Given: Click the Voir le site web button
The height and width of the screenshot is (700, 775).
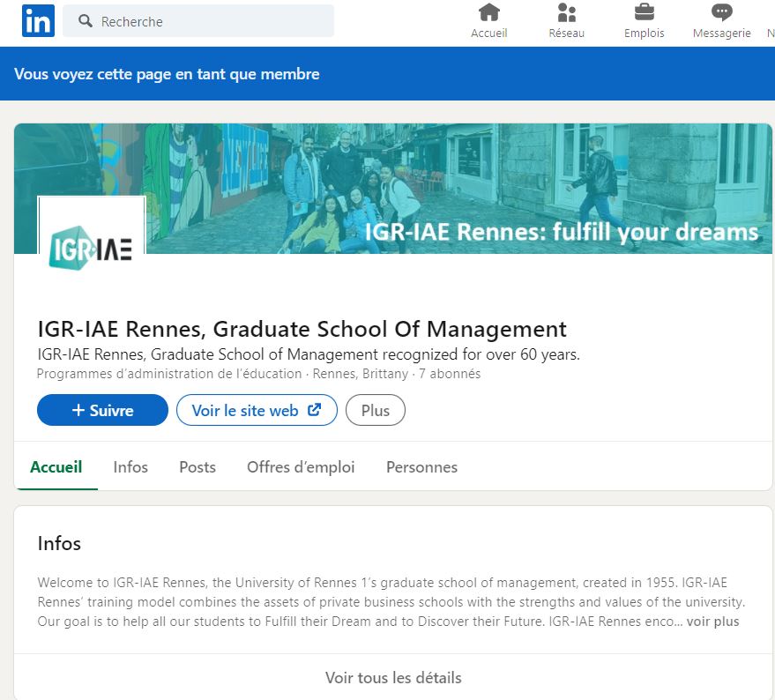Looking at the screenshot, I should pos(257,410).
